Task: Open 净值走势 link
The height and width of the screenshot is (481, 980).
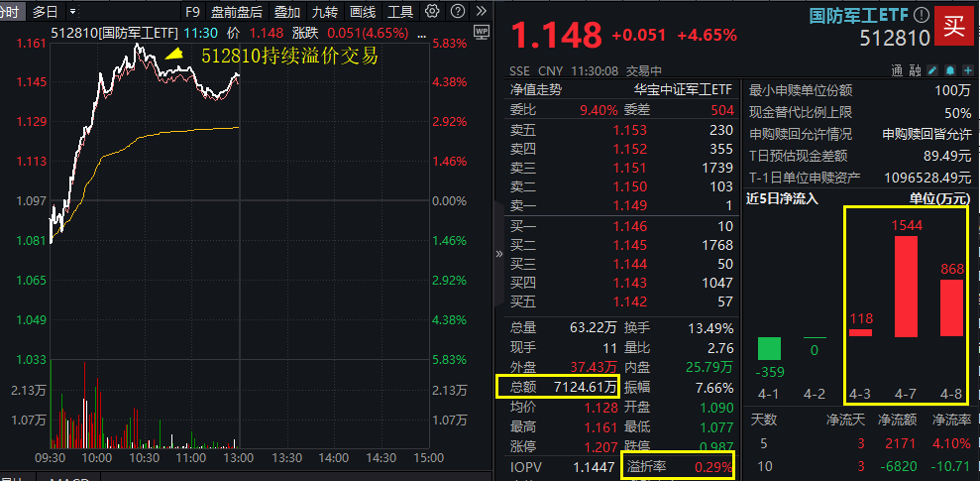Action: click(536, 90)
